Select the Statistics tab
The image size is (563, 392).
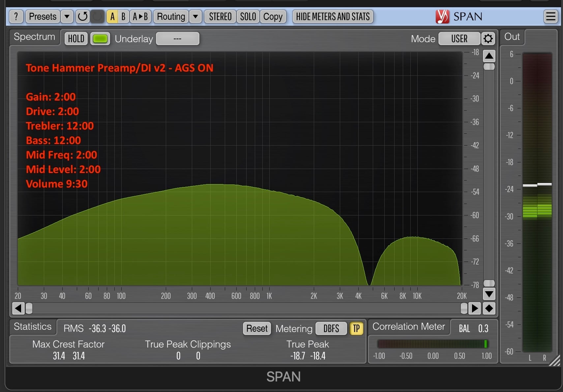pyautogui.click(x=33, y=326)
